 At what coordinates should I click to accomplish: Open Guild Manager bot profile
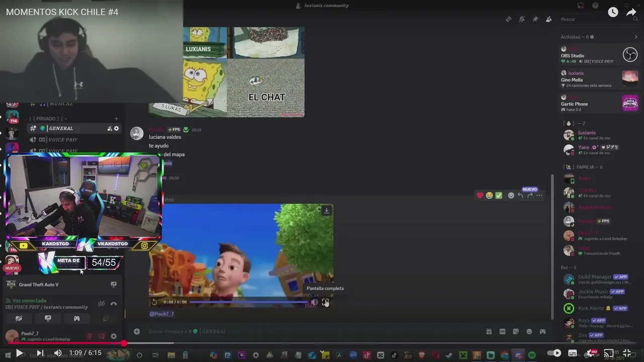pyautogui.click(x=599, y=279)
